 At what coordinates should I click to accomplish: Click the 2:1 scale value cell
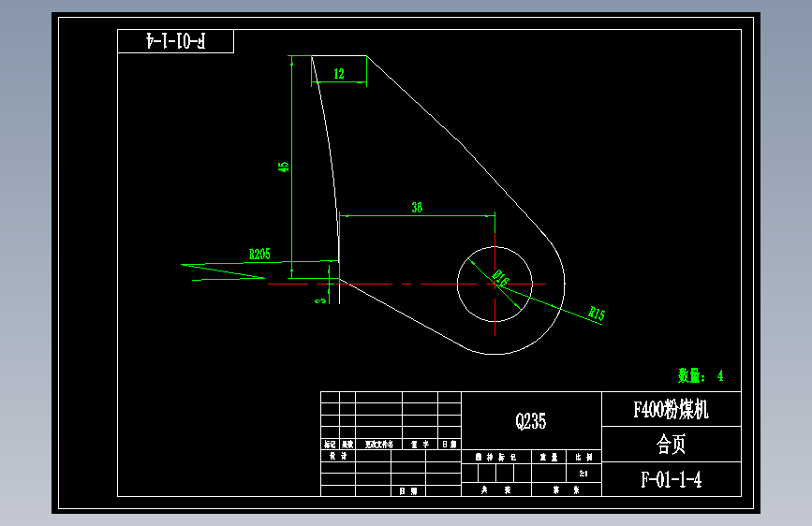click(583, 474)
